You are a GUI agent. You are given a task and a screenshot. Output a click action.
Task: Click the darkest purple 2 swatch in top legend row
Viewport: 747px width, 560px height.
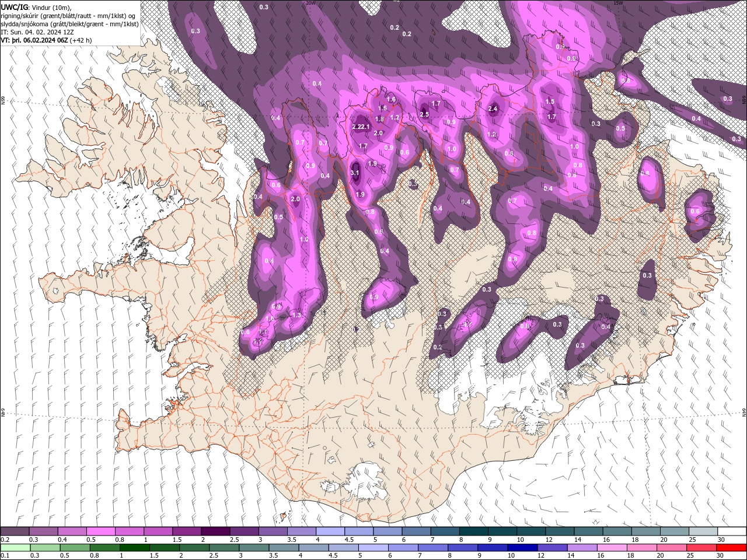coord(215,531)
